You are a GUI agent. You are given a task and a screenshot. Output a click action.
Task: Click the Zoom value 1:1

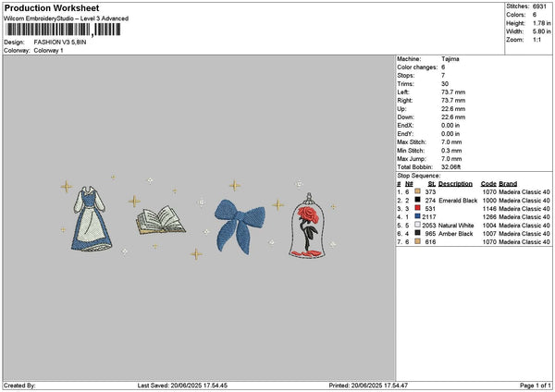click(536, 40)
